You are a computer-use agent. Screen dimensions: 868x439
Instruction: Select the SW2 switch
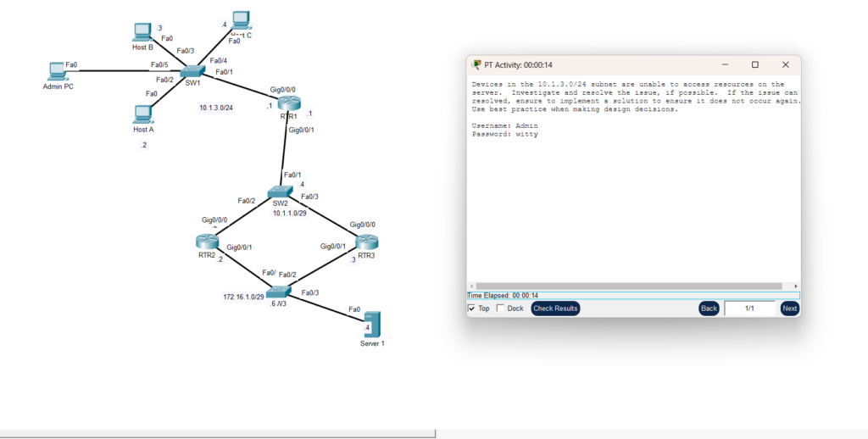[x=281, y=194]
